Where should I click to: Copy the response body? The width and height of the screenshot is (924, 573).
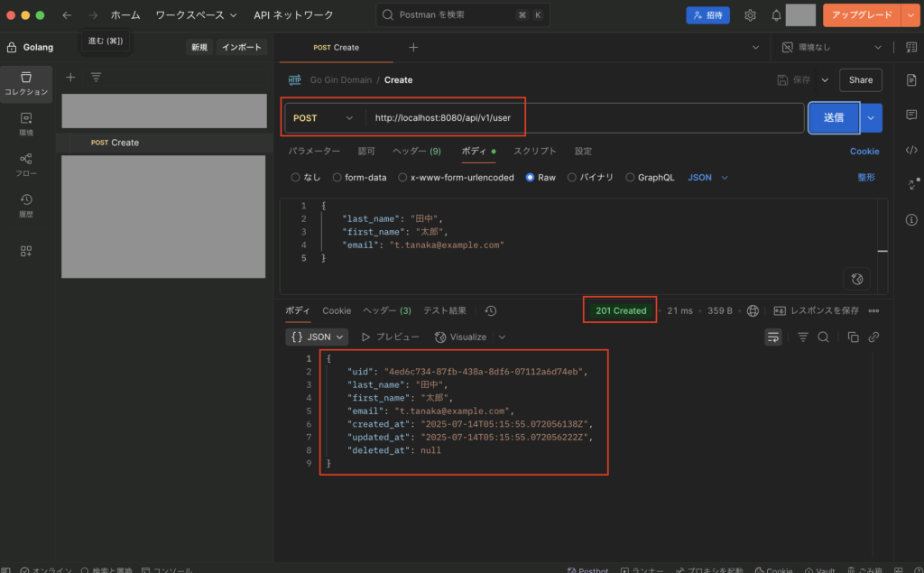pyautogui.click(x=853, y=337)
